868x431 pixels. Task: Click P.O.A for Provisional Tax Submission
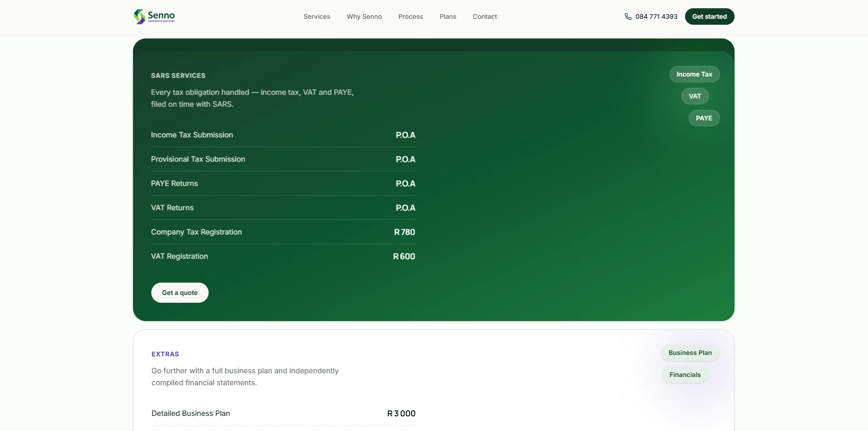click(x=405, y=159)
